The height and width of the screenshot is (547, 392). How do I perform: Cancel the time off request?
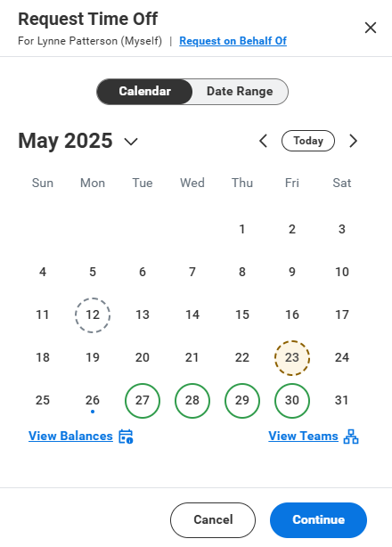coord(213,519)
